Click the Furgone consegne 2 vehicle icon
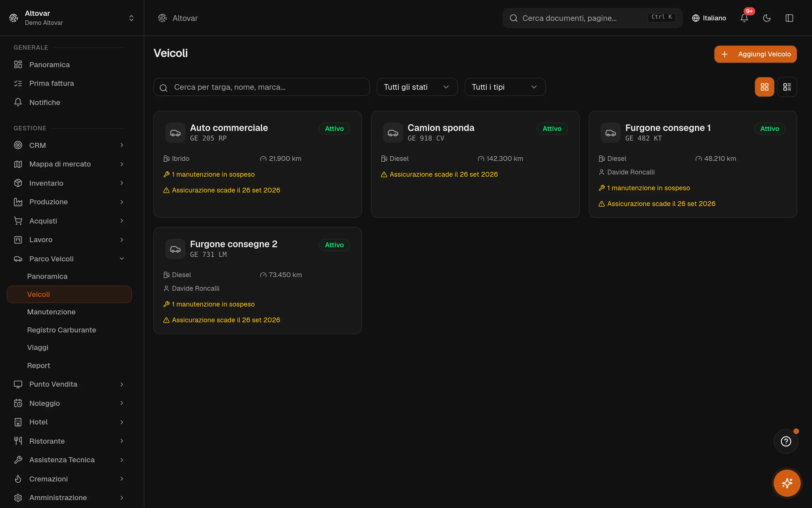Image resolution: width=812 pixels, height=508 pixels. pyautogui.click(x=175, y=249)
